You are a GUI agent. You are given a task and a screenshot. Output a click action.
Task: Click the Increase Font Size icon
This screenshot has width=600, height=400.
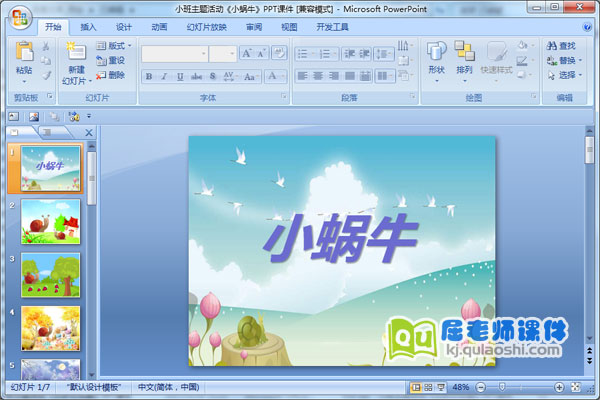click(246, 53)
